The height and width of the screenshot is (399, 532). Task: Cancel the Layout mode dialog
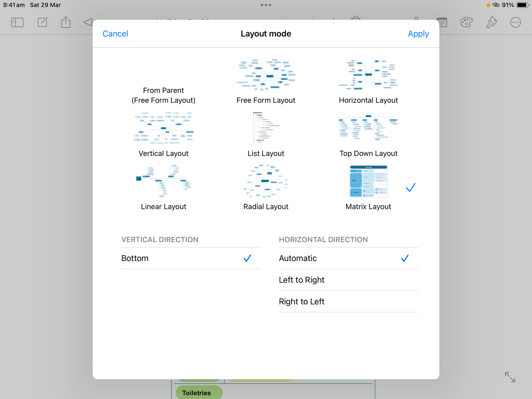[x=115, y=34]
